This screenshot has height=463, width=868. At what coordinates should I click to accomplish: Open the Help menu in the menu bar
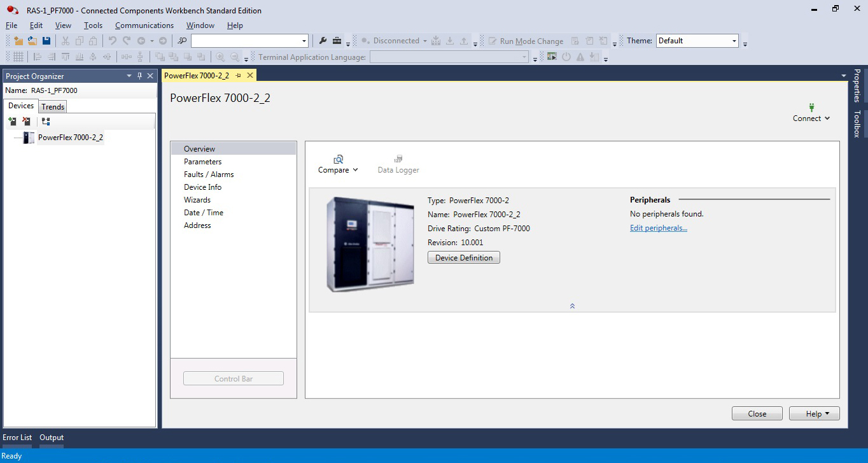tap(235, 25)
